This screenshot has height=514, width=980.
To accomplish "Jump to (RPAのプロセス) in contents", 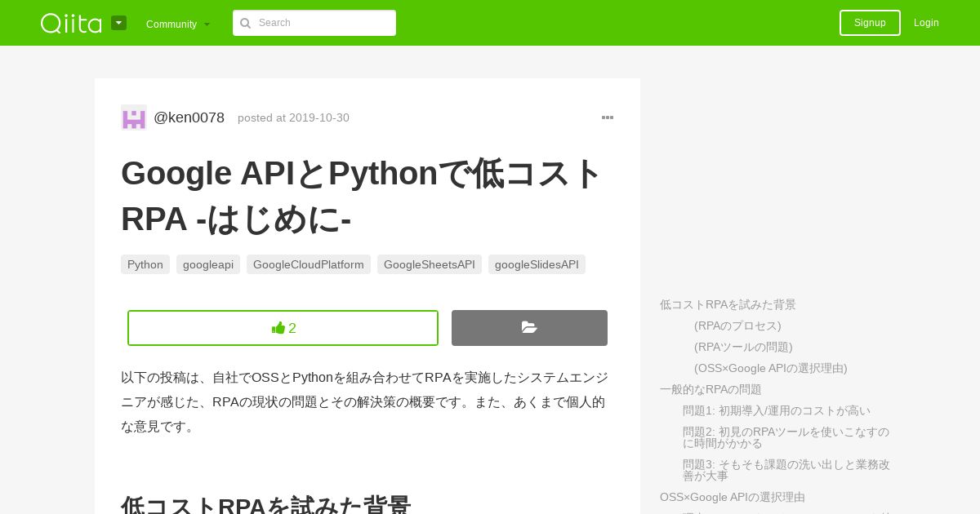I will [737, 326].
